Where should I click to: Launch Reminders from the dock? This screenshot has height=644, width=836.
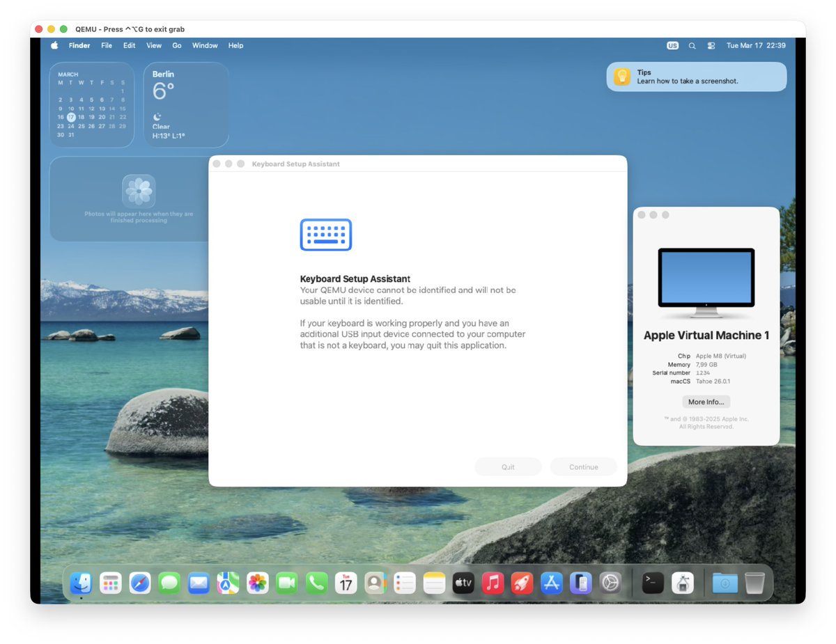405,583
